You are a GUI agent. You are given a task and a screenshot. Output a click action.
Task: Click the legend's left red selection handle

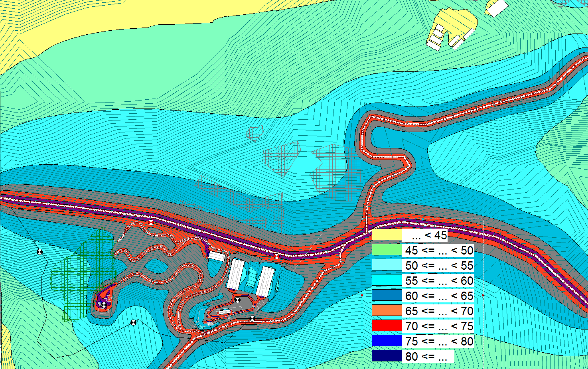point(362,296)
